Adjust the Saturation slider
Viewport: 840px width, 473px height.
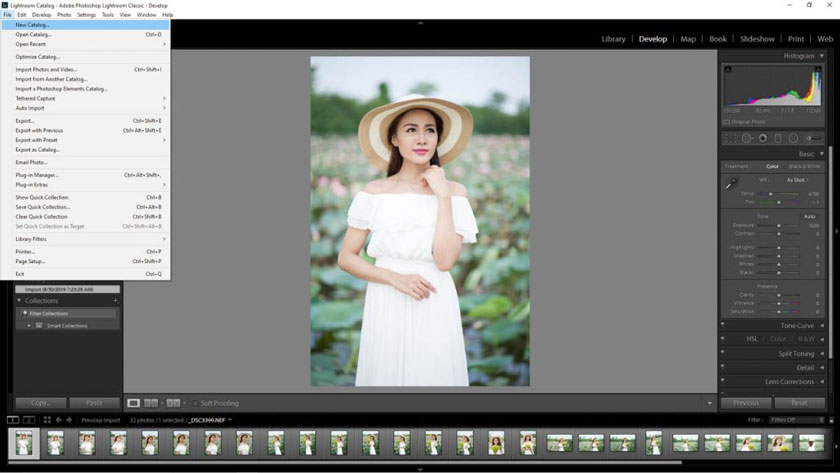click(779, 311)
